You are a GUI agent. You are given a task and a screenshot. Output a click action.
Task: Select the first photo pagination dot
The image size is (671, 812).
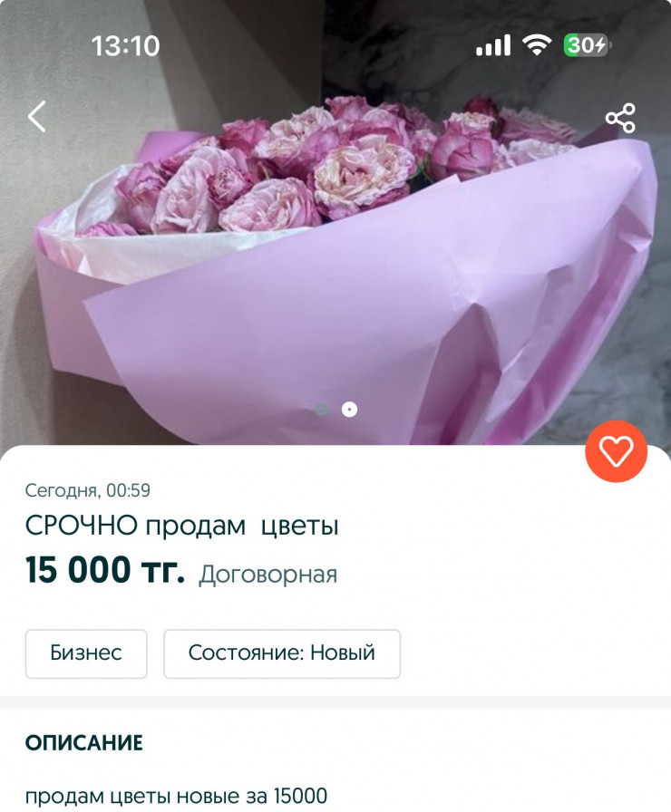pos(321,410)
